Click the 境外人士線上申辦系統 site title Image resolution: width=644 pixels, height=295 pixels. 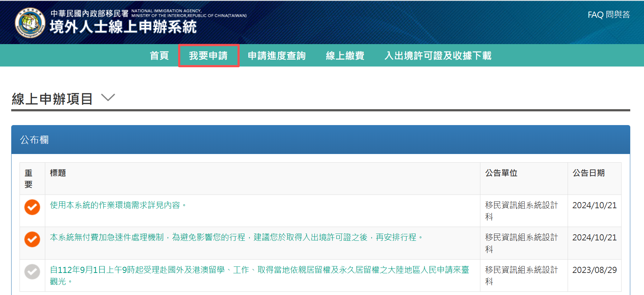pyautogui.click(x=123, y=27)
